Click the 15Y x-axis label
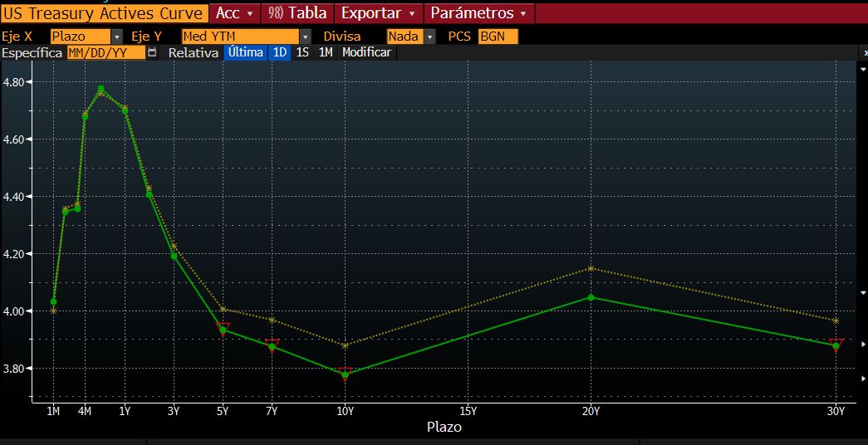868x445 pixels. click(x=468, y=411)
